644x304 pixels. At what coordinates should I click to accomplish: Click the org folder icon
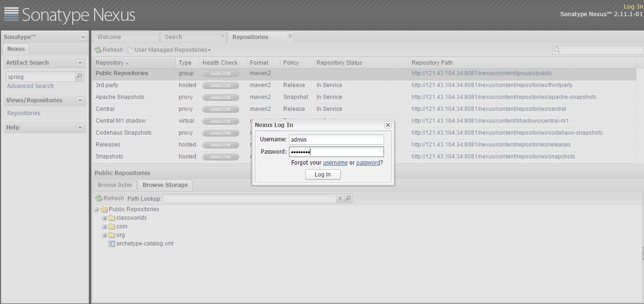[x=112, y=235]
